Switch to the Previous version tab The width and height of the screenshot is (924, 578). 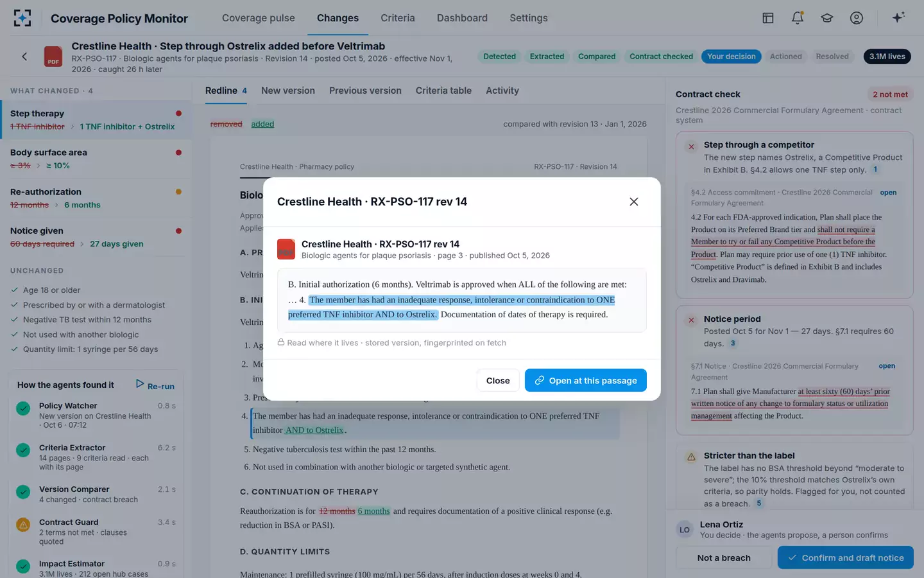click(x=365, y=91)
